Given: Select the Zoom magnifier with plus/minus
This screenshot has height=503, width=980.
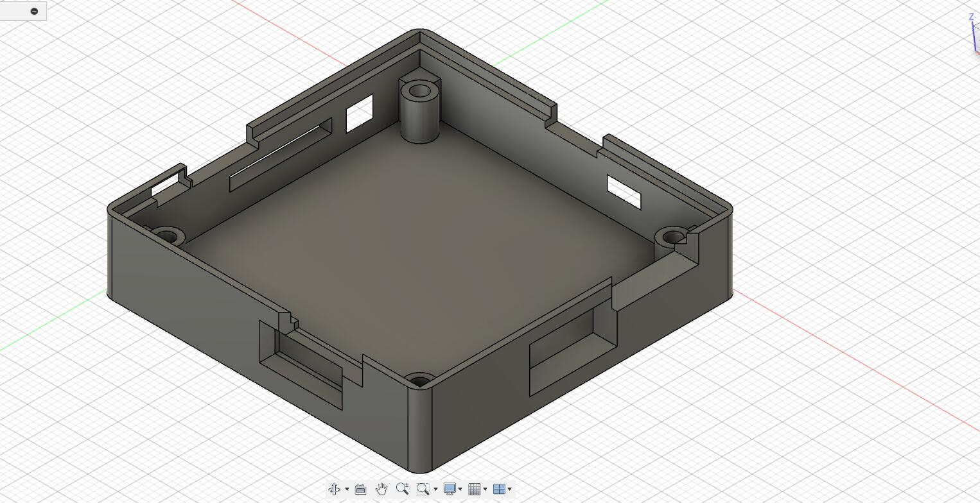Looking at the screenshot, I should 402,489.
